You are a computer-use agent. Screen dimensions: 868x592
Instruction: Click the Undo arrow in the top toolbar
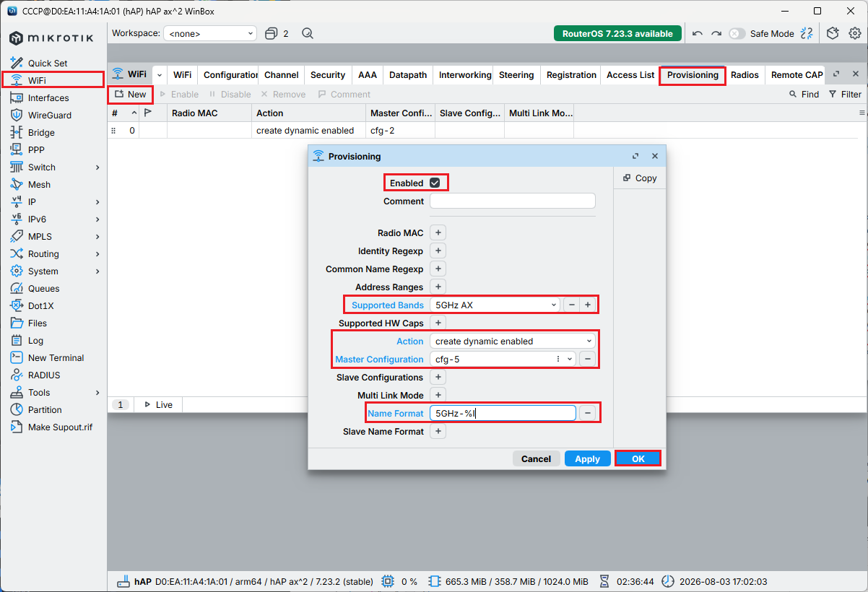point(697,33)
